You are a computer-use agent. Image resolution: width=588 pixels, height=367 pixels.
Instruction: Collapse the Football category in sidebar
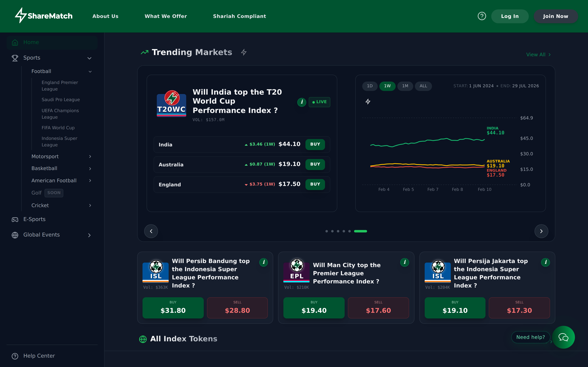point(90,71)
